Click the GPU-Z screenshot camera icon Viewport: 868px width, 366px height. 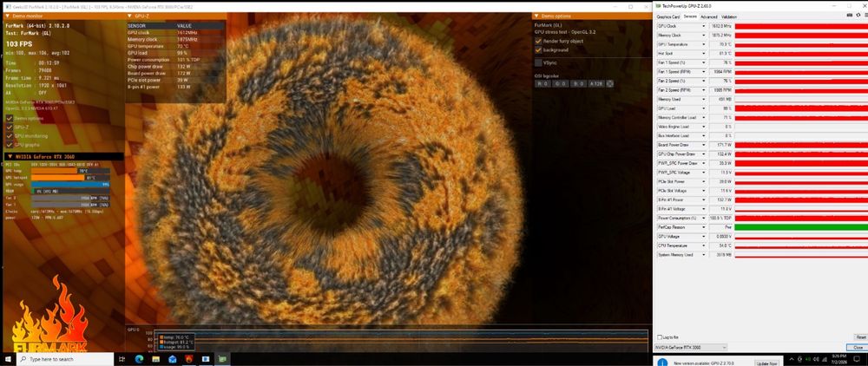[849, 15]
